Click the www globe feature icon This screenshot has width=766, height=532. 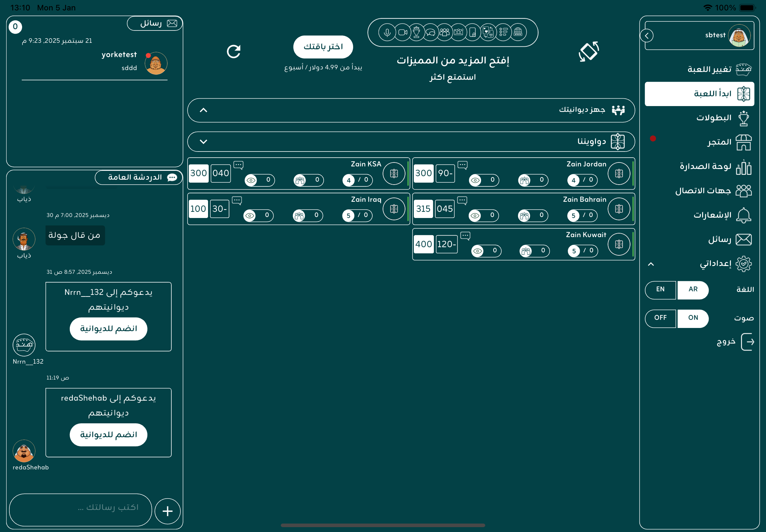click(x=518, y=32)
